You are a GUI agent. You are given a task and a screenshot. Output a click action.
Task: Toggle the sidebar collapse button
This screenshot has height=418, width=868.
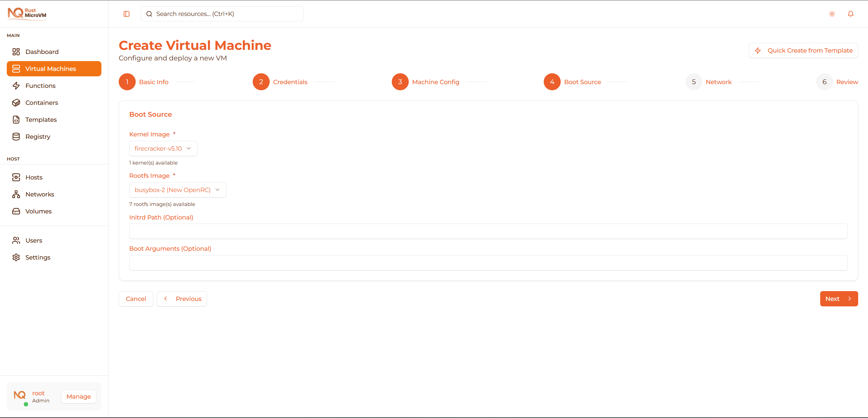coord(127,14)
